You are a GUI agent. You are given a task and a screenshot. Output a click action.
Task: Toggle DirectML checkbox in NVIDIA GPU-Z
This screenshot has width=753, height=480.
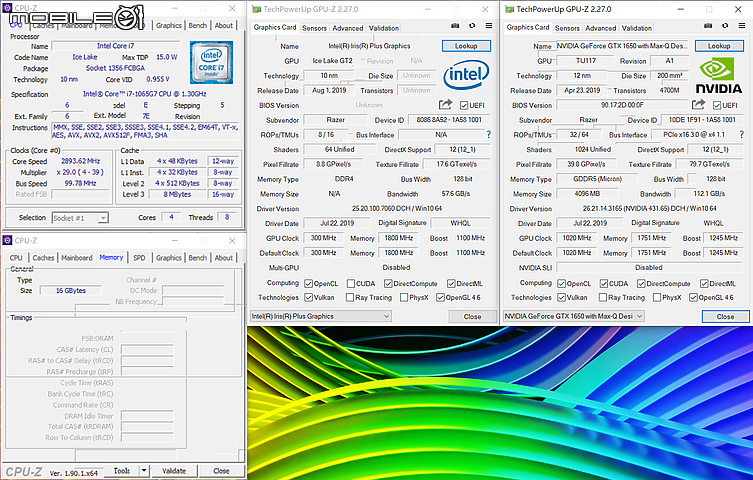tap(704, 284)
